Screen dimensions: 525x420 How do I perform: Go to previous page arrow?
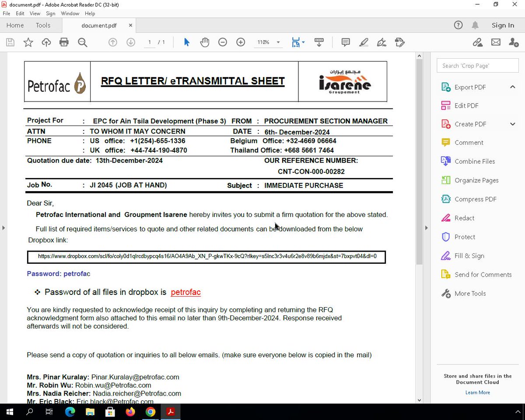pyautogui.click(x=113, y=42)
